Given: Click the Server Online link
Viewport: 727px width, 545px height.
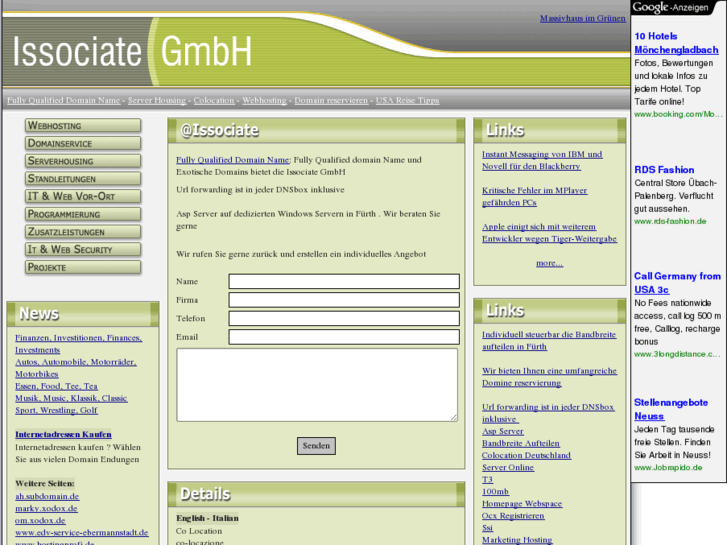Looking at the screenshot, I should pos(508,468).
